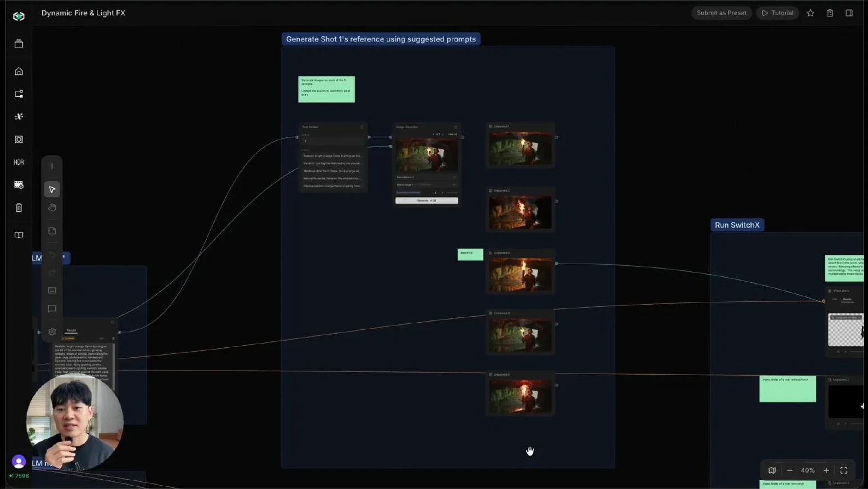Select the Unpacked 2 image thumbnail
The image size is (868, 489).
pos(520,212)
